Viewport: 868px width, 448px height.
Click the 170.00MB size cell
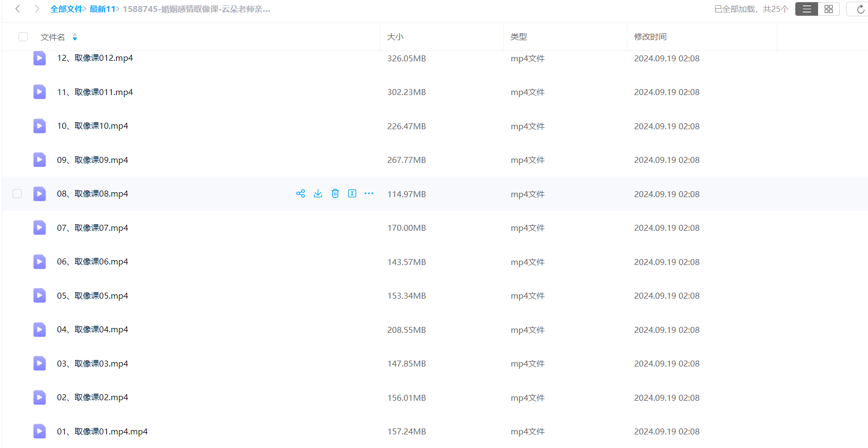[406, 228]
